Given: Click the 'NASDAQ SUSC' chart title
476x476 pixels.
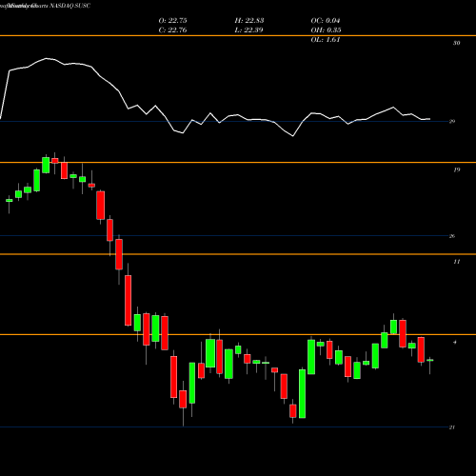Looking at the screenshot, I should tap(70, 6).
